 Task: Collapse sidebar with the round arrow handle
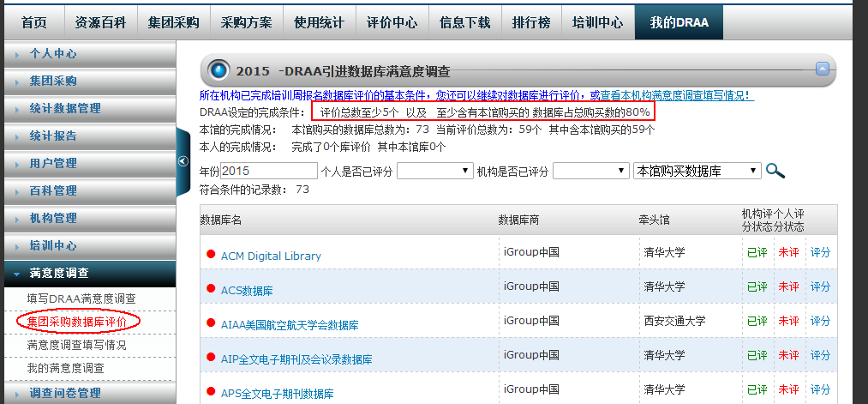(x=183, y=161)
